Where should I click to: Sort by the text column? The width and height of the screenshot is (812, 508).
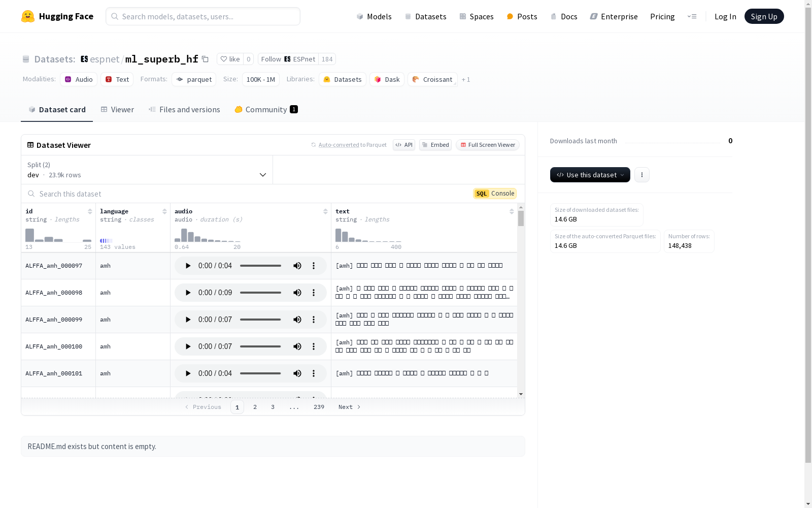click(x=512, y=211)
